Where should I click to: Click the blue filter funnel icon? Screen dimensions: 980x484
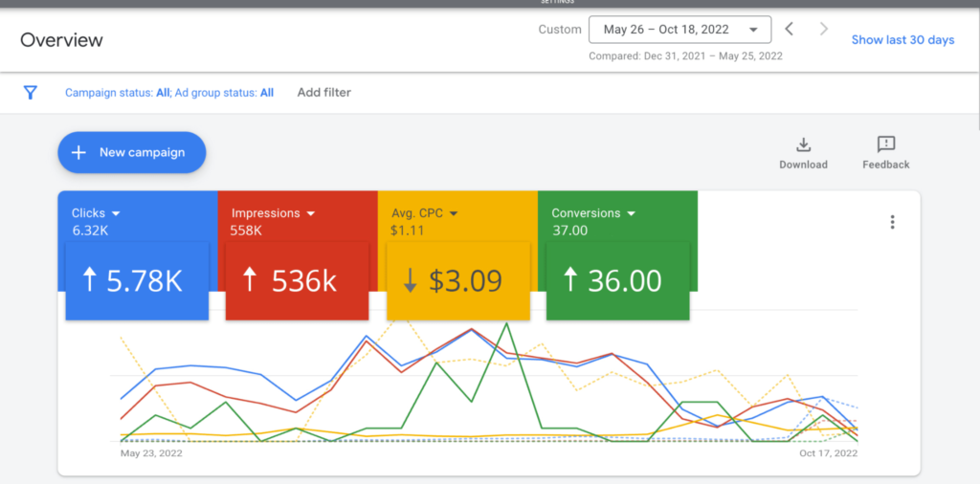click(30, 93)
